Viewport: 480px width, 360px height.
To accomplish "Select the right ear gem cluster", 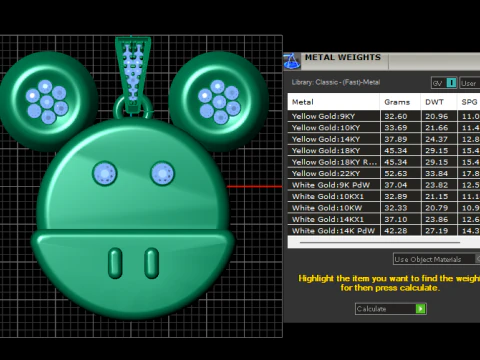I will 219,101.
